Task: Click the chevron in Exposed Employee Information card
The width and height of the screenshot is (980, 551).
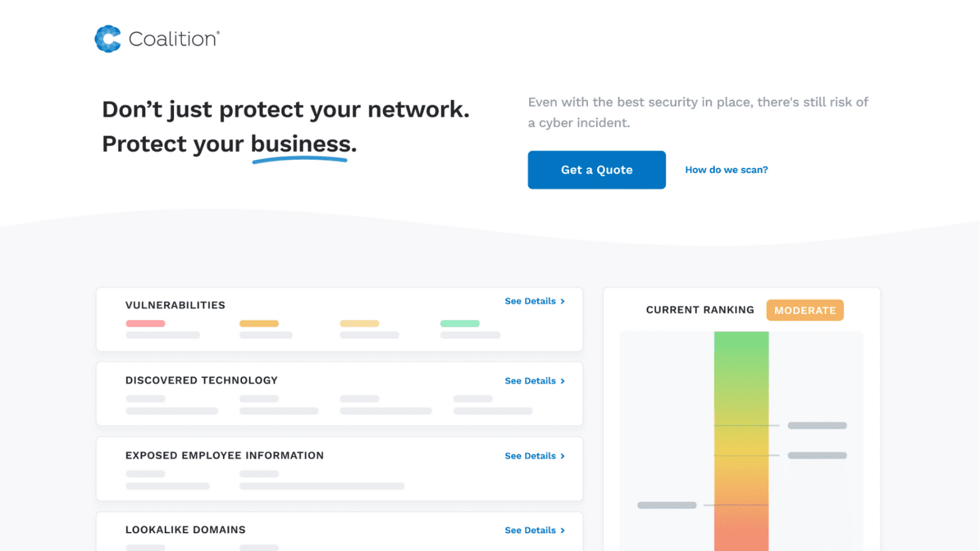Action: (562, 456)
